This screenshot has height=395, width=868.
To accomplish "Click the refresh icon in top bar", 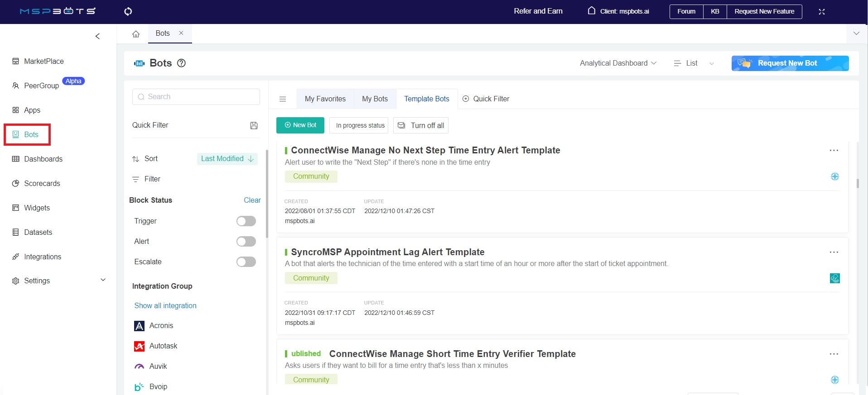I will 128,11.
